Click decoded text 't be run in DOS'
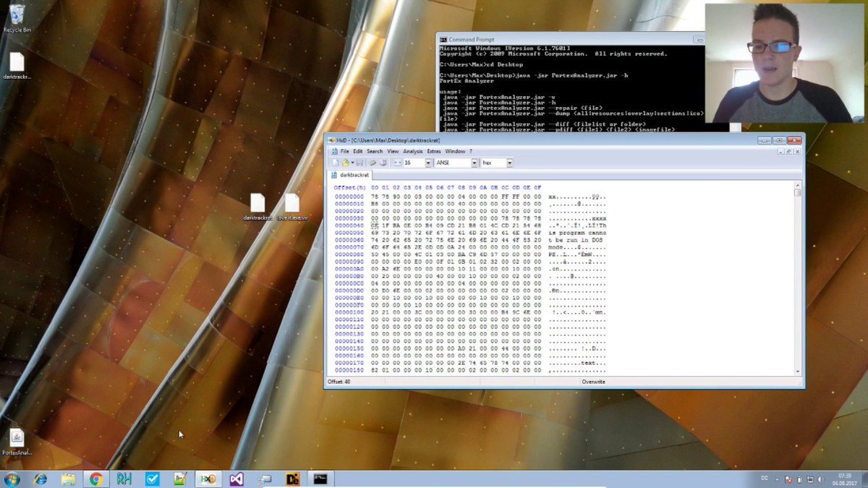 [x=575, y=240]
